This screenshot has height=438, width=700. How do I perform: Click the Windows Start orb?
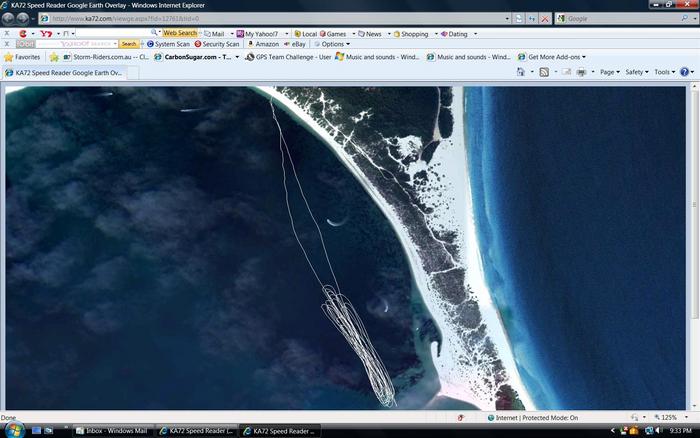point(12,430)
